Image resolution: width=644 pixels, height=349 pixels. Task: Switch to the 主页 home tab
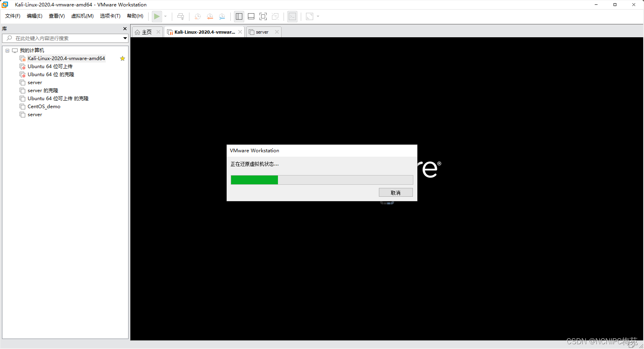147,32
